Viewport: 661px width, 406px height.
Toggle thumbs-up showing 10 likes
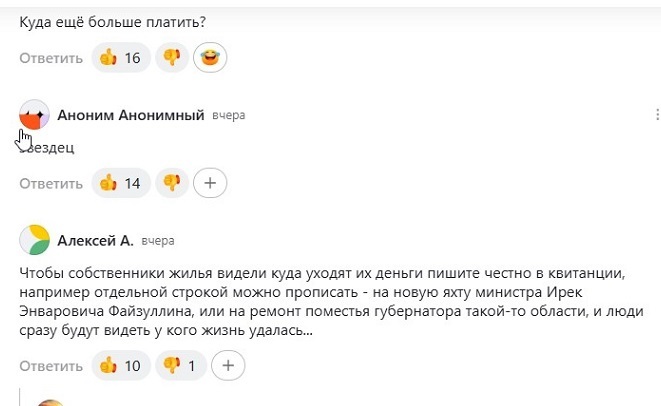coord(120,366)
